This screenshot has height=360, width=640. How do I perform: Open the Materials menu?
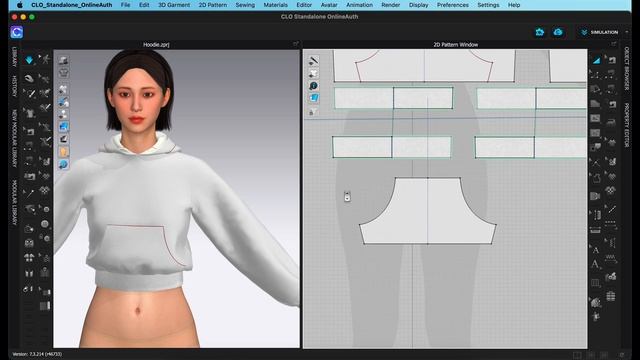coord(276,5)
